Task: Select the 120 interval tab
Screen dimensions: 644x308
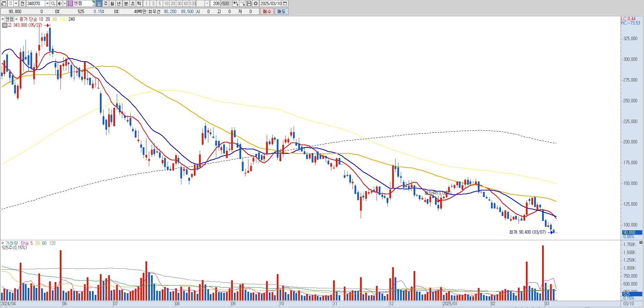Action: (193, 3)
